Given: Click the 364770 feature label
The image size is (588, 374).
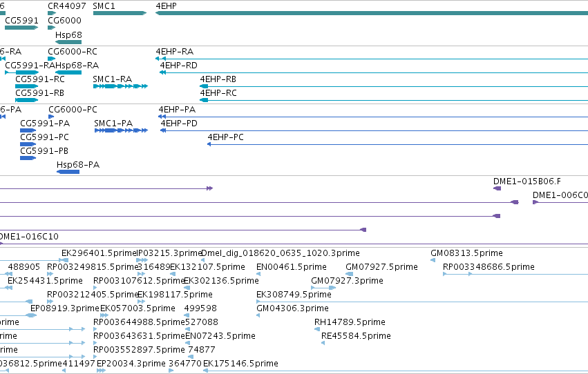Looking at the screenshot, I should click(185, 364).
